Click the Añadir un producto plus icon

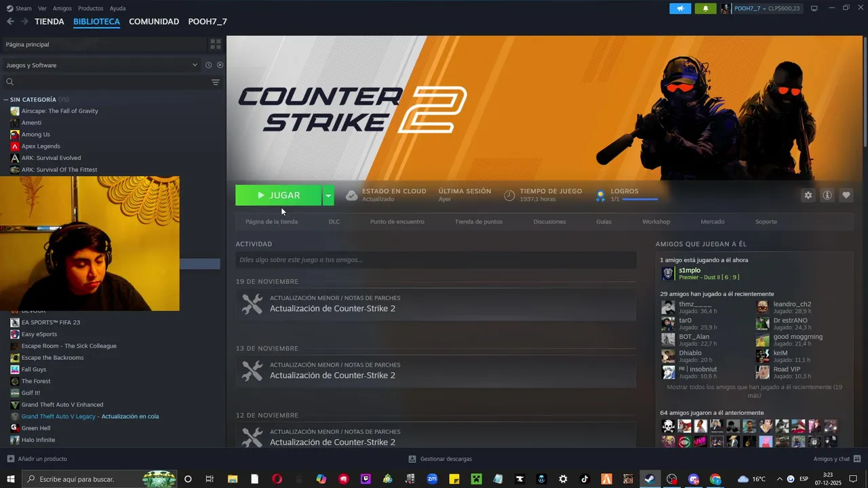pyautogui.click(x=10, y=459)
